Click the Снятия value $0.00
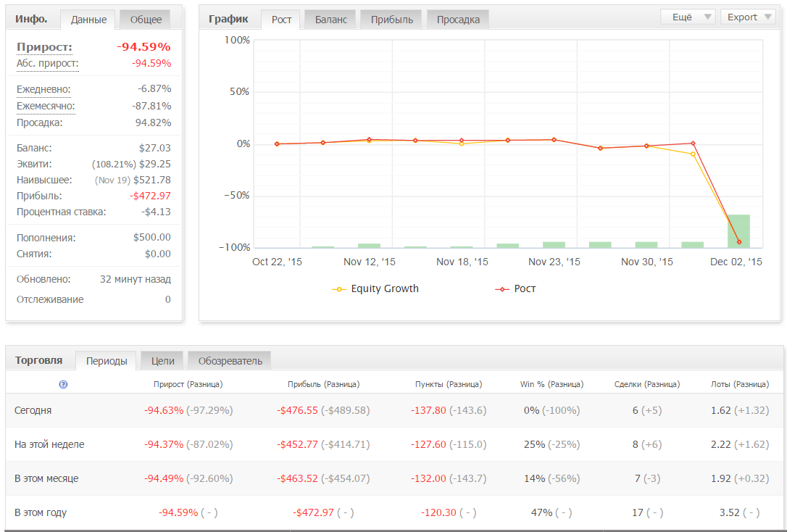 coord(157,254)
